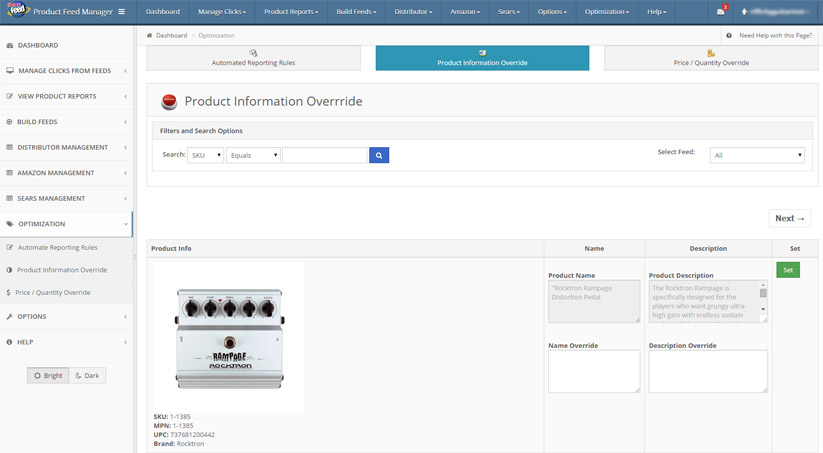The height and width of the screenshot is (453, 823).
Task: Expand View Product Reports in the sidebar
Action: pyautogui.click(x=66, y=97)
